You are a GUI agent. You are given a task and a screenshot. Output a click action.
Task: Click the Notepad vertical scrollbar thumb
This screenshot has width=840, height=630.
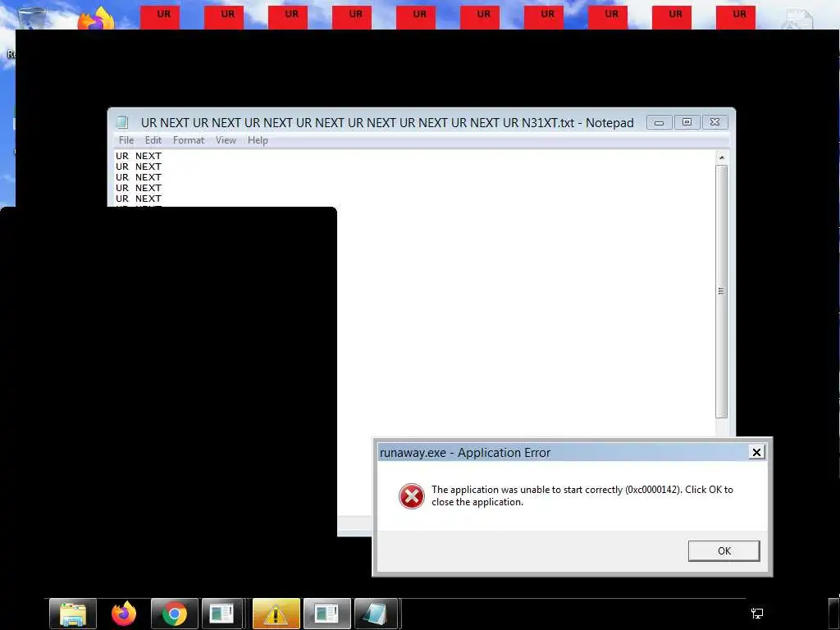tap(722, 291)
